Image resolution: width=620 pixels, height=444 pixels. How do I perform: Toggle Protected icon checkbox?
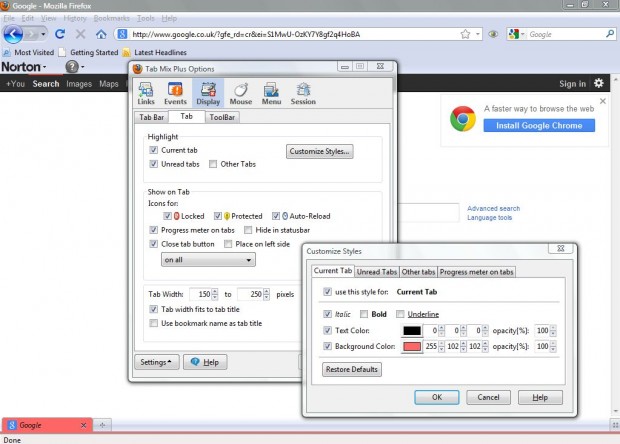pos(217,216)
